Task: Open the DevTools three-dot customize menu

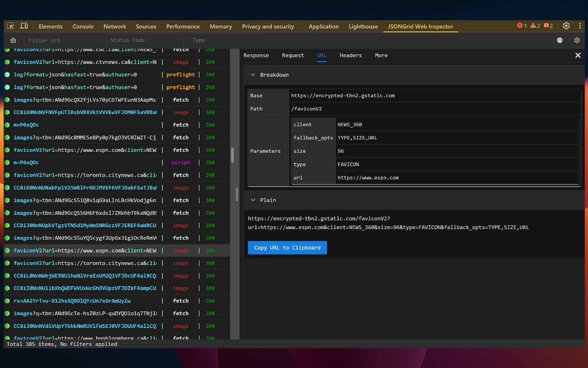Action: pos(579,26)
